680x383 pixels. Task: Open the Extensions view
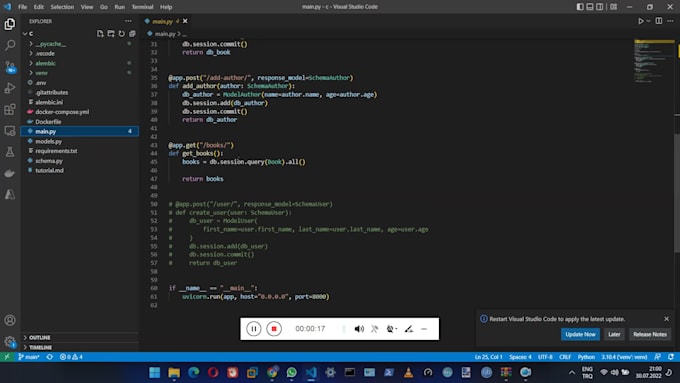click(10, 109)
